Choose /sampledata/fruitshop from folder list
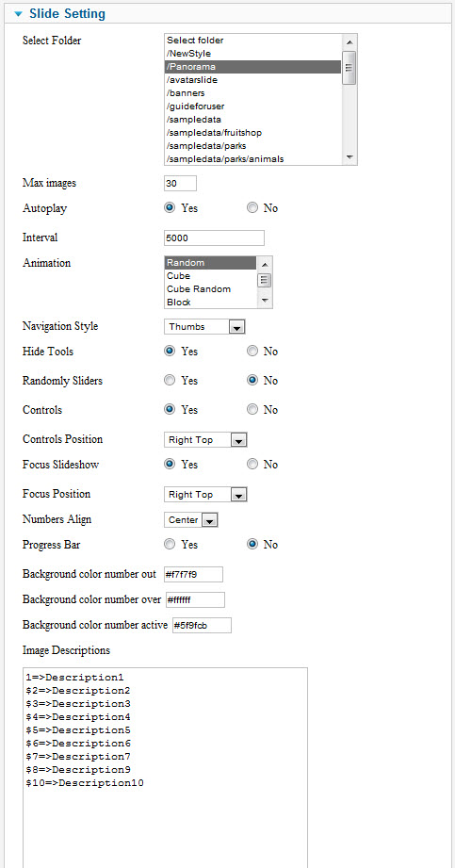The image size is (455, 868). [x=252, y=133]
